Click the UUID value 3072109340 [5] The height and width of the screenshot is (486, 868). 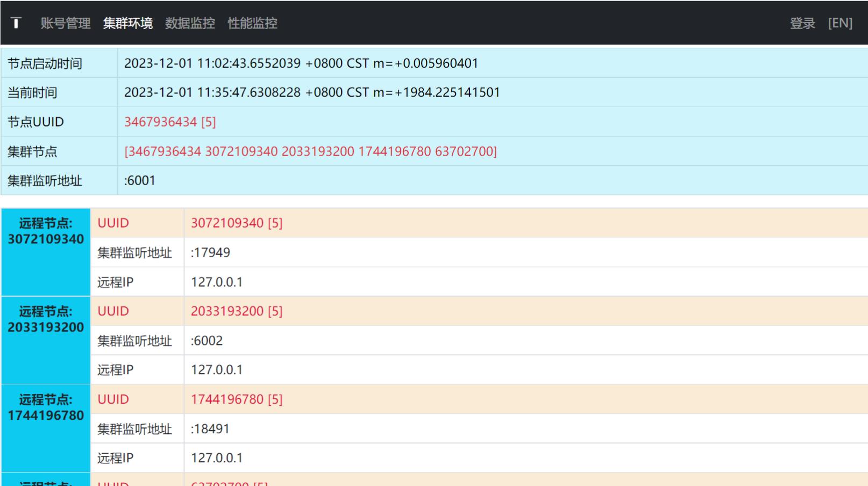[x=237, y=223]
